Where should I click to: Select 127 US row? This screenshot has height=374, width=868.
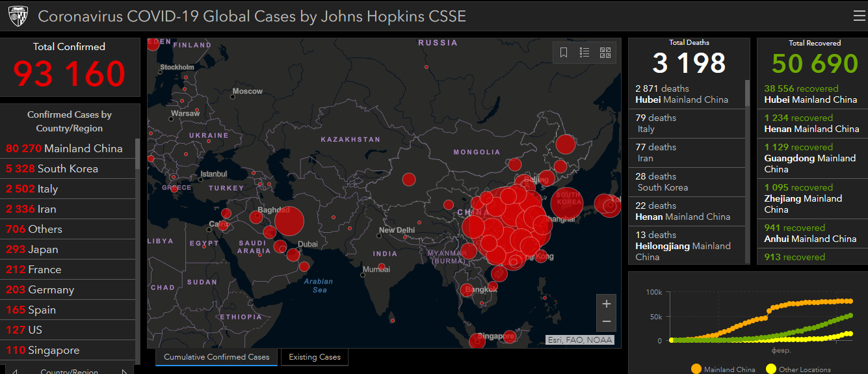[68, 330]
